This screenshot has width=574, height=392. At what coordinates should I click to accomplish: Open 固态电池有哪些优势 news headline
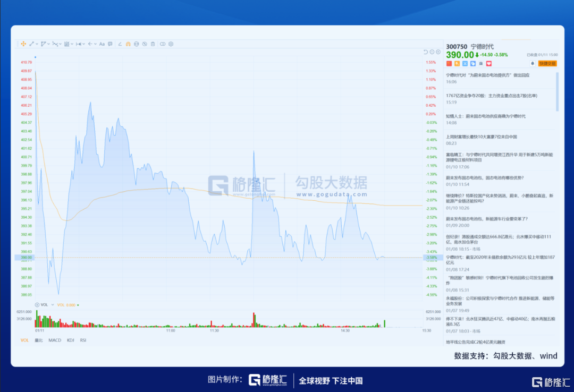coord(485,178)
